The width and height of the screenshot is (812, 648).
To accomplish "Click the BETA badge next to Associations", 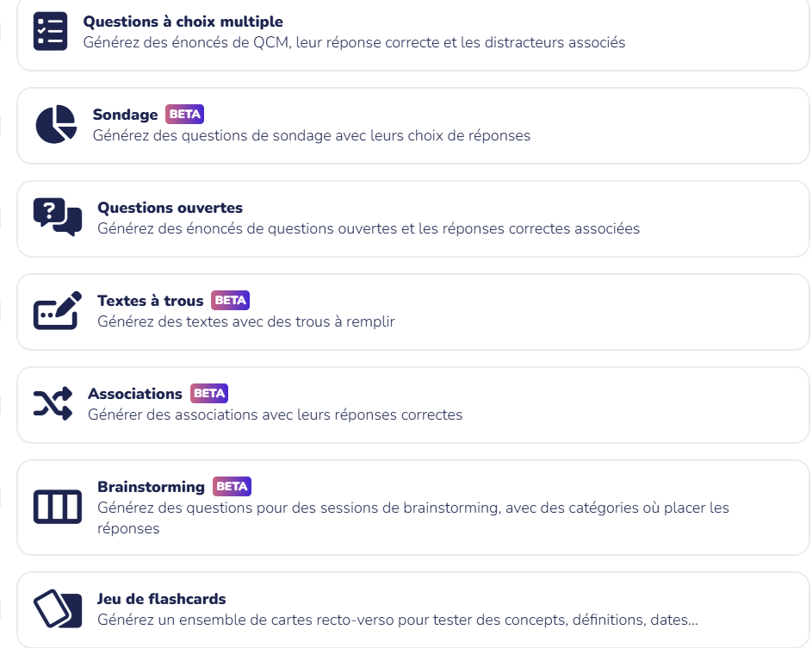I will pos(209,394).
